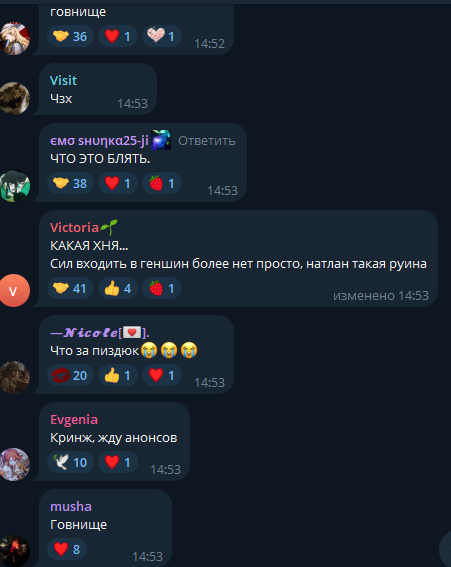451x567 pixels.
Task: Toggle kiss lips reaction on Nicole's message
Action: (x=71, y=375)
